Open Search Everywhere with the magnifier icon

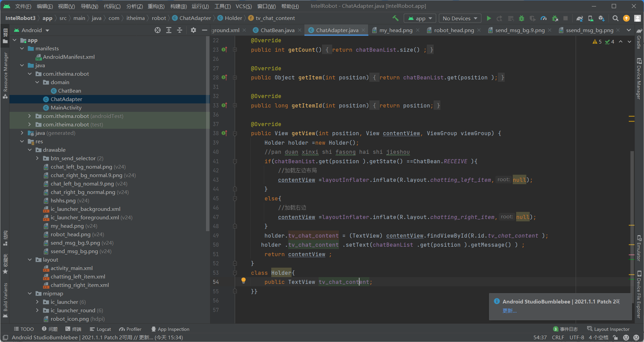pyautogui.click(x=616, y=19)
